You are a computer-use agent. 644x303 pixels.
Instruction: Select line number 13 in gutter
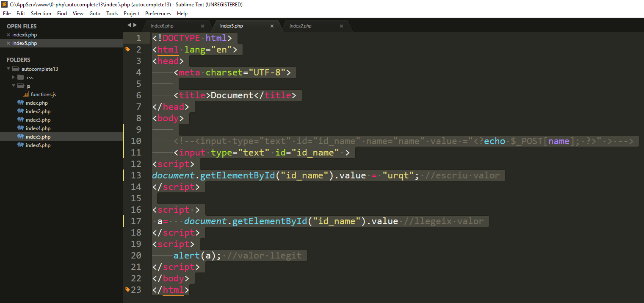click(136, 175)
